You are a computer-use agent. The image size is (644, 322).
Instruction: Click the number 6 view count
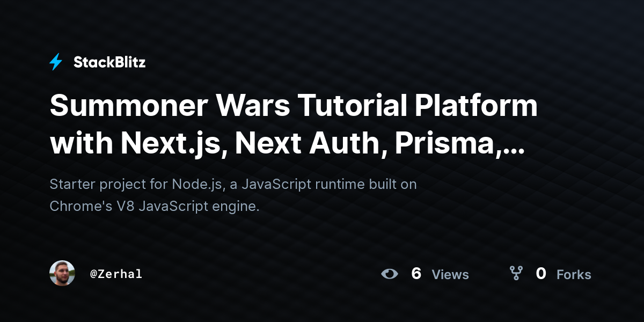pyautogui.click(x=416, y=274)
